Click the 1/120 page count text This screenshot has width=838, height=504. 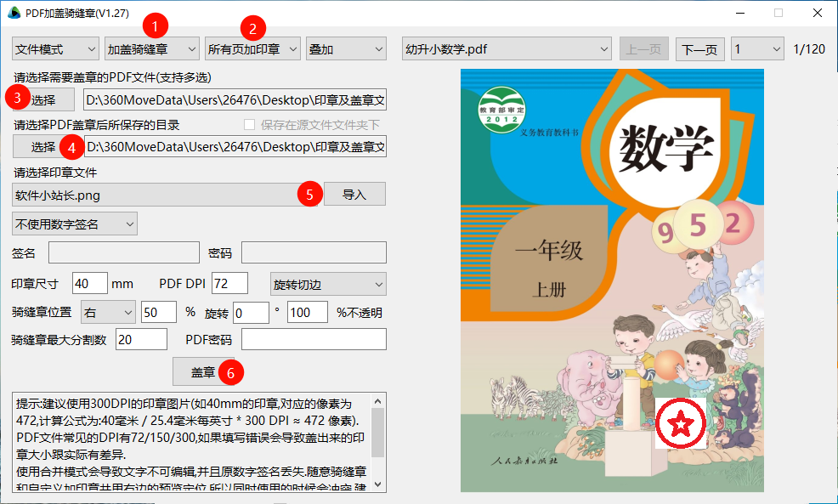click(809, 49)
